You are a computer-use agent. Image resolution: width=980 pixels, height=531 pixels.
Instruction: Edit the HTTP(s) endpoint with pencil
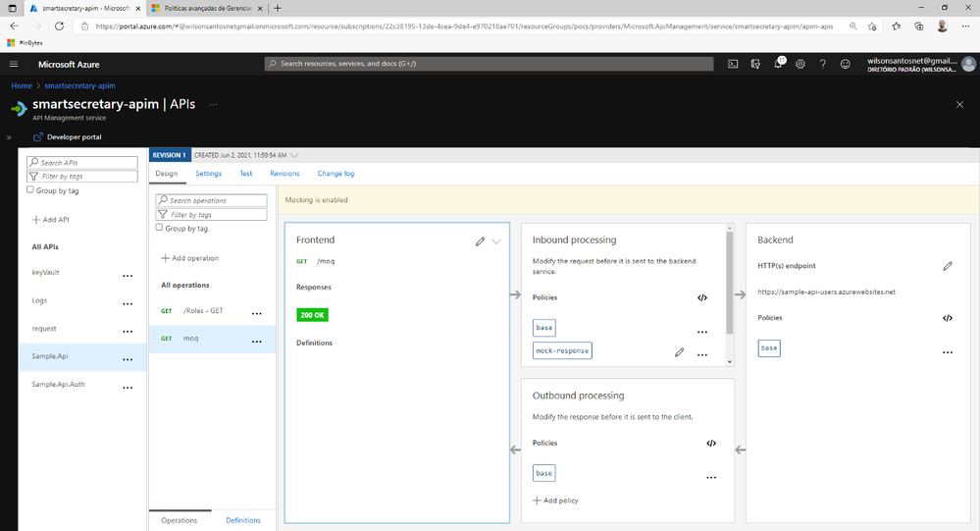click(948, 266)
